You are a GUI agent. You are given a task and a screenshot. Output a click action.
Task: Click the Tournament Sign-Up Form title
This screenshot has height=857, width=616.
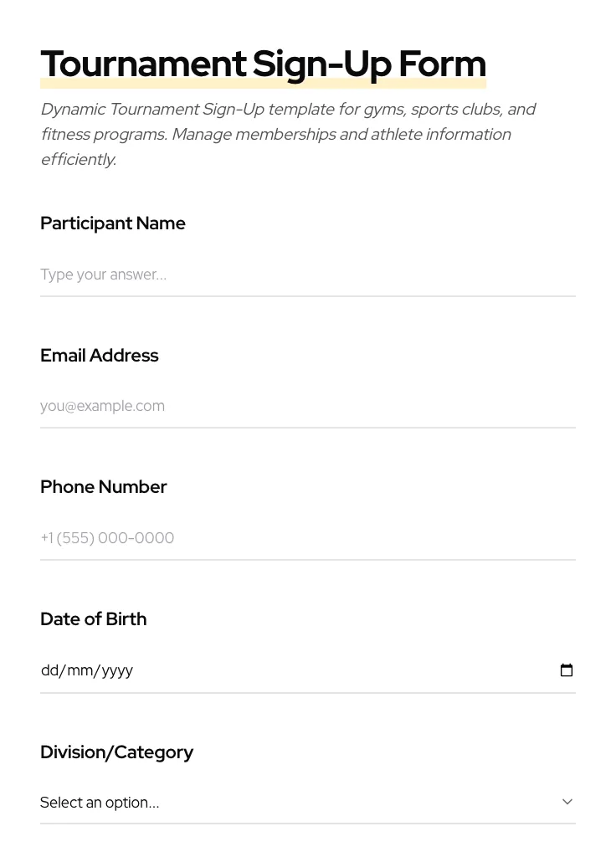[x=263, y=64]
